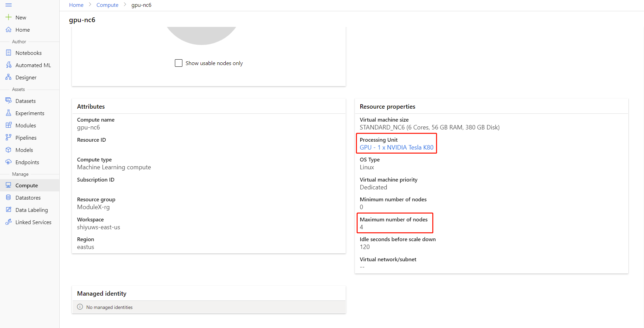Image resolution: width=644 pixels, height=328 pixels.
Task: Select the Notebooks icon in the sidebar
Action: pos(9,52)
